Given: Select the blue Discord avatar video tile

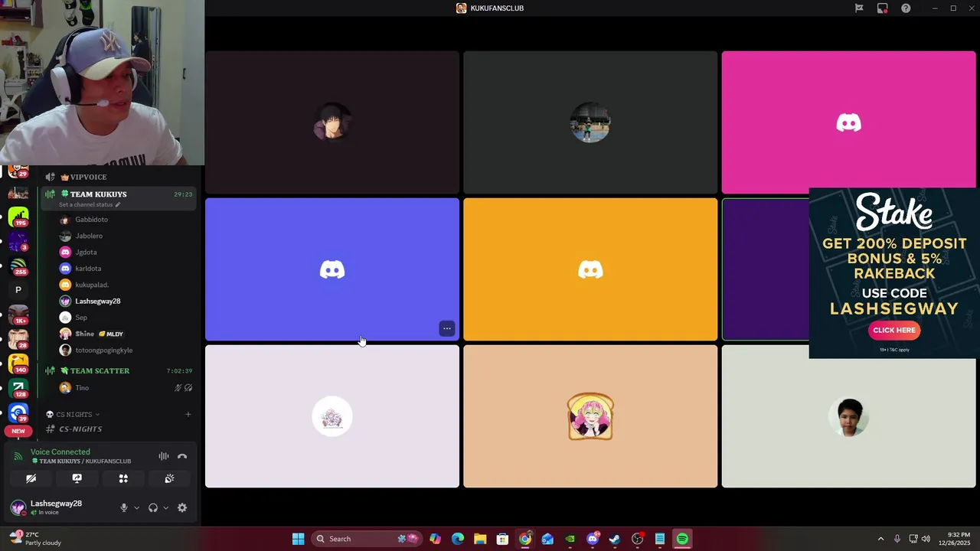Looking at the screenshot, I should point(332,269).
